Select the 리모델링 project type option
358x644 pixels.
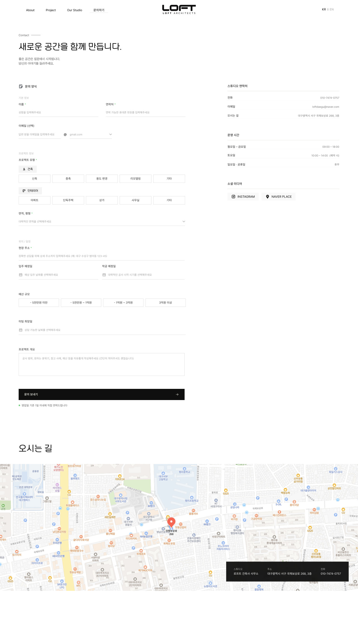(135, 178)
